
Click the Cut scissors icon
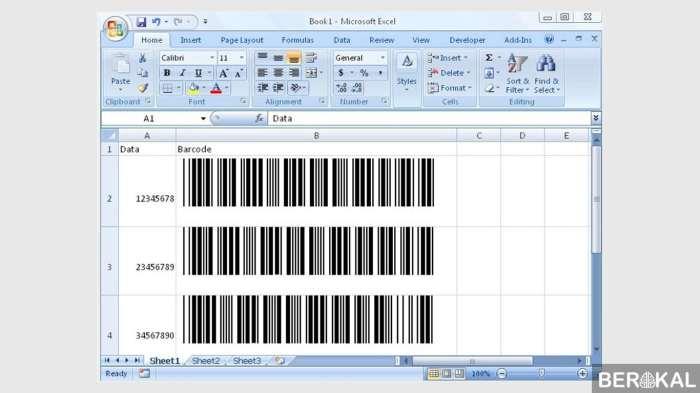[x=142, y=58]
